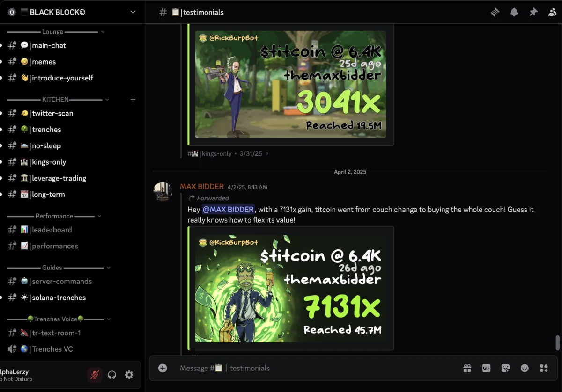Image resolution: width=562 pixels, height=392 pixels.
Task: Unmute the microphone in the user panel
Action: click(95, 375)
